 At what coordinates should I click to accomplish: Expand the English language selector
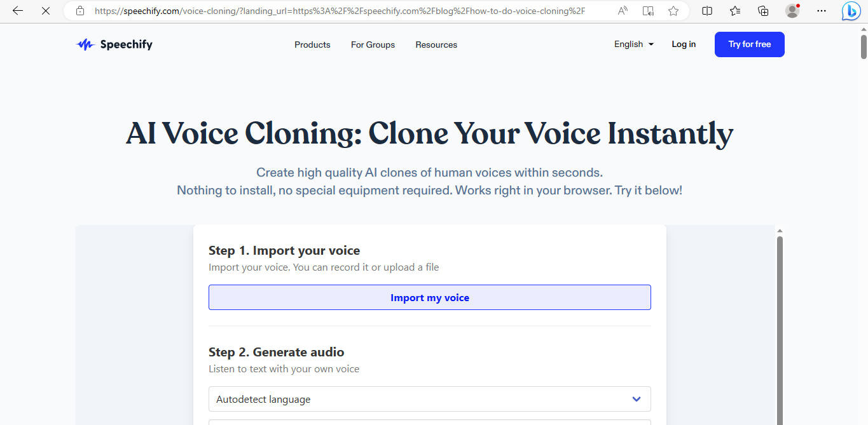(634, 44)
